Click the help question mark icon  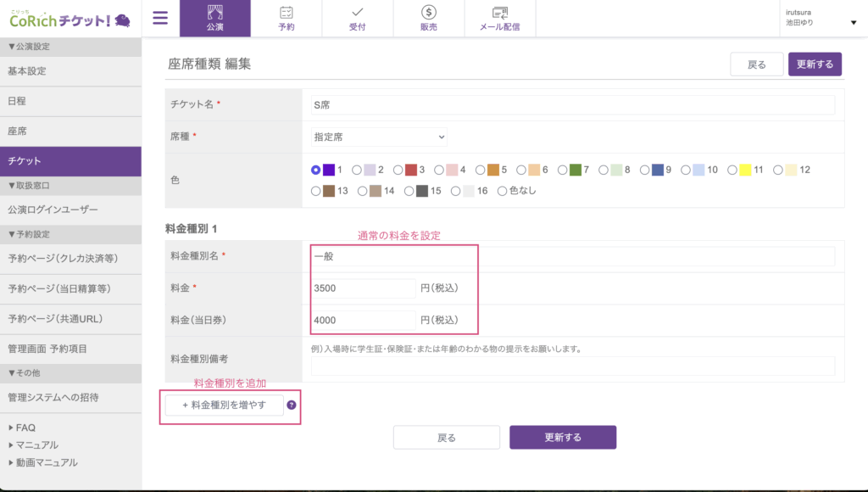click(292, 405)
